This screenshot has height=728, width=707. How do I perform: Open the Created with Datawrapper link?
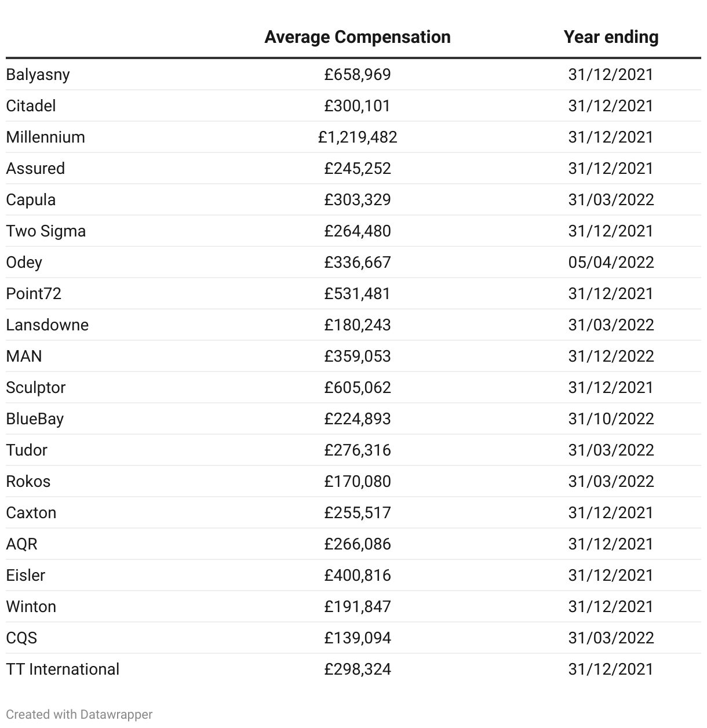(x=79, y=714)
